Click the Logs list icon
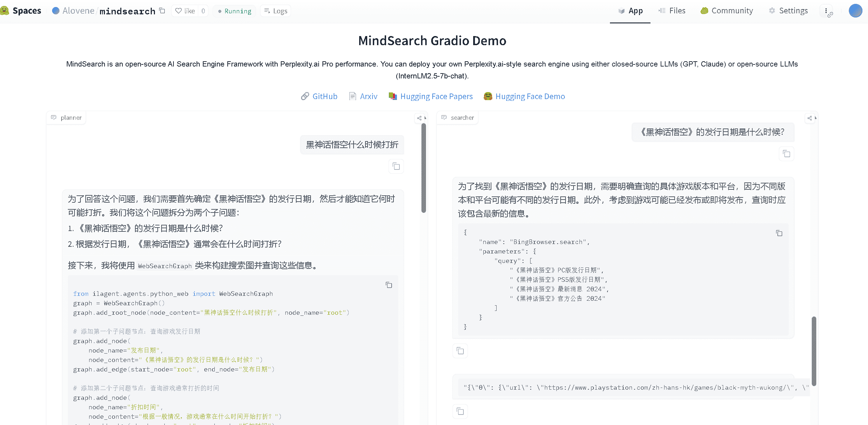The width and height of the screenshot is (868, 425). click(x=267, y=11)
